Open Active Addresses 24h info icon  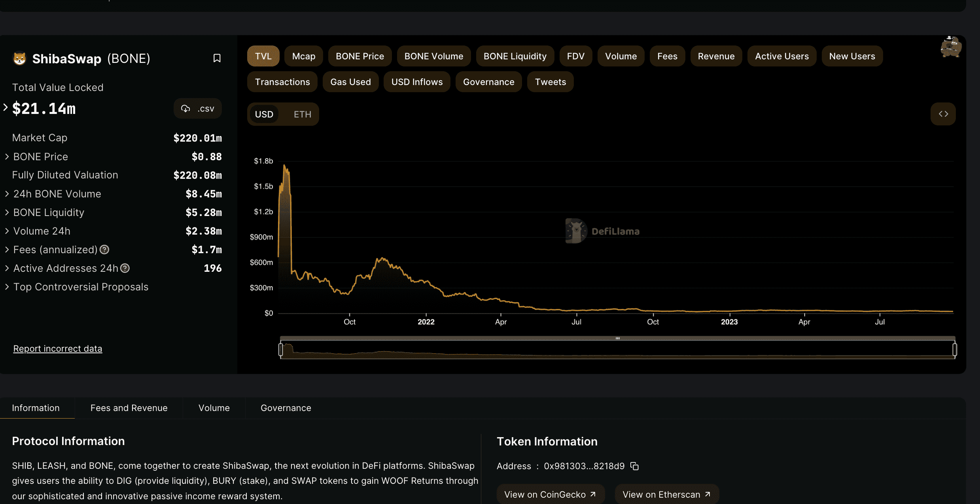tap(125, 268)
